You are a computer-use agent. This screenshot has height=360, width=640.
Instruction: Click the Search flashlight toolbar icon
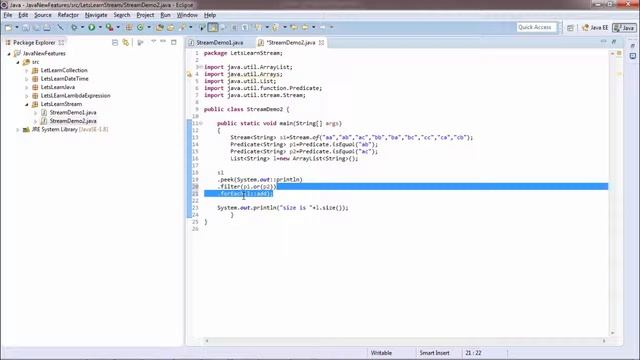(x=182, y=27)
